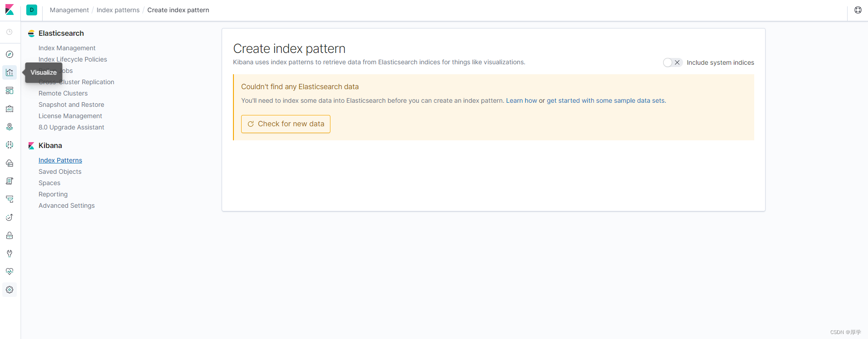Screen dimensions: 868x339
Task: Open Spaces under Kibana
Action: [49, 183]
